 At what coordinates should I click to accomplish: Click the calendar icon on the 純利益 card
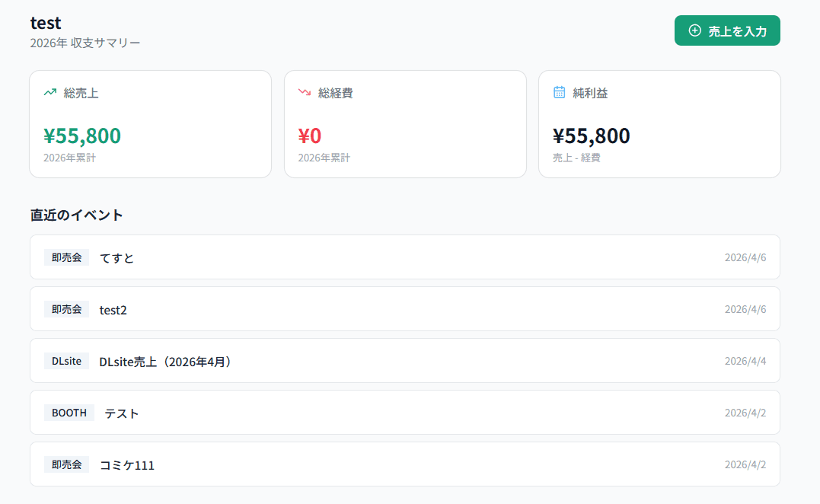[558, 91]
